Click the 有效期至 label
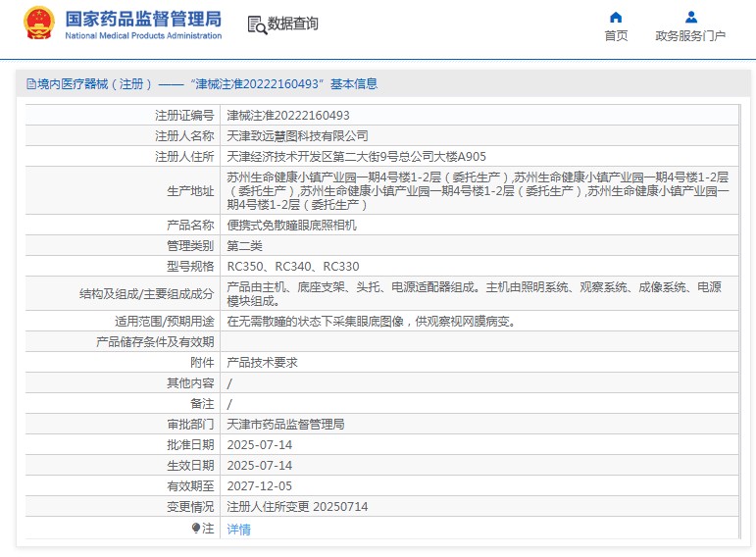This screenshot has width=756, height=557. point(190,486)
